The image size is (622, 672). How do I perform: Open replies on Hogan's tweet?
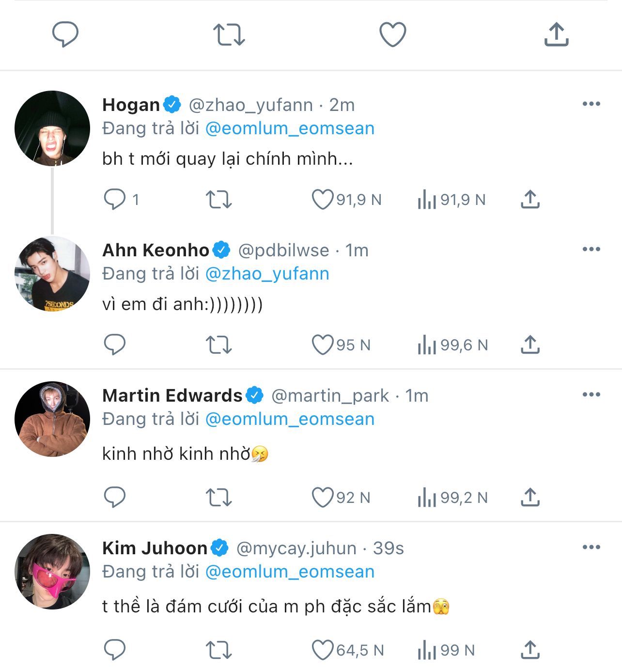115,199
